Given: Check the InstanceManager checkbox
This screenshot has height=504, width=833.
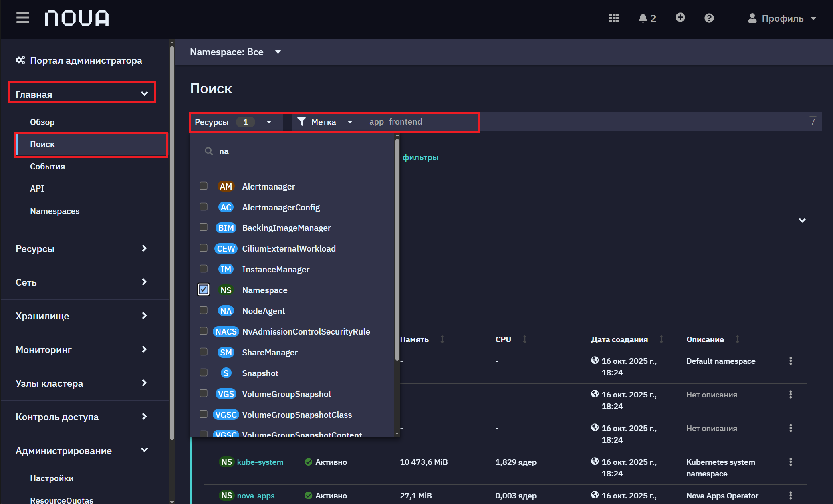Looking at the screenshot, I should pos(204,269).
